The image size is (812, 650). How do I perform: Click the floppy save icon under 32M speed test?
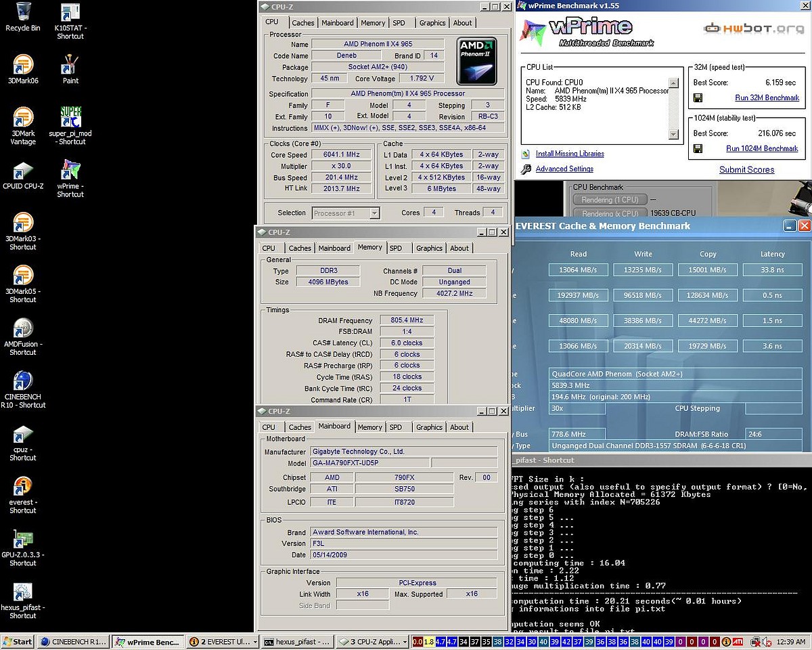[x=698, y=97]
